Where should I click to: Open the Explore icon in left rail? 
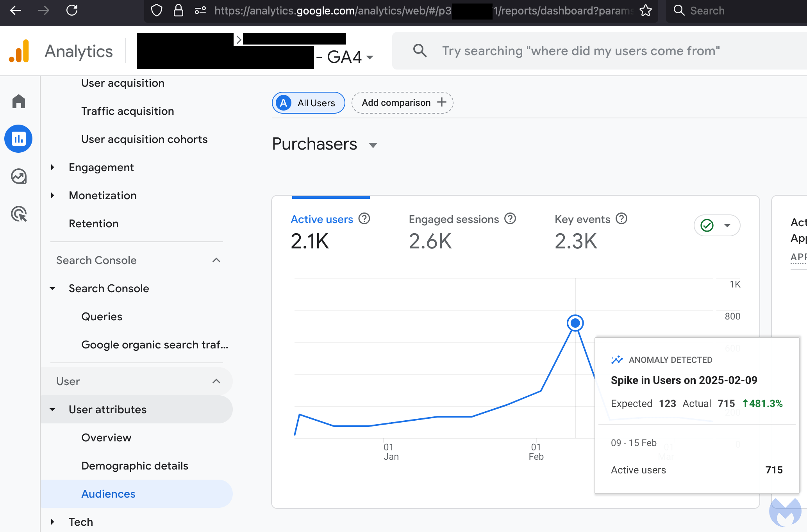pos(18,177)
